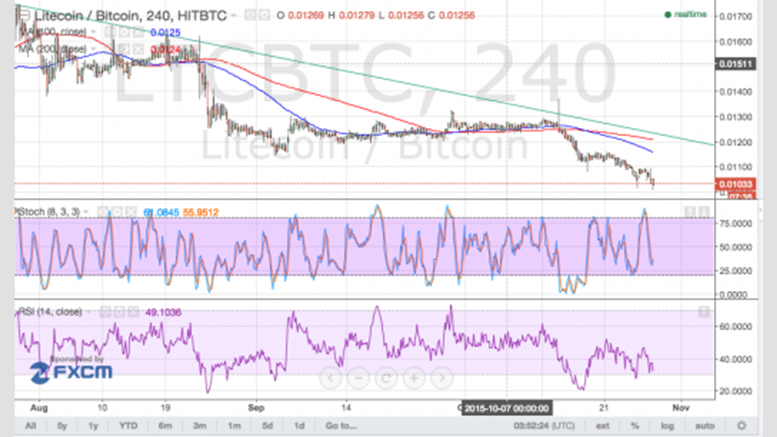Image resolution: width=777 pixels, height=437 pixels.
Task: Remove RSI indicator with its X icon
Action: 133,312
